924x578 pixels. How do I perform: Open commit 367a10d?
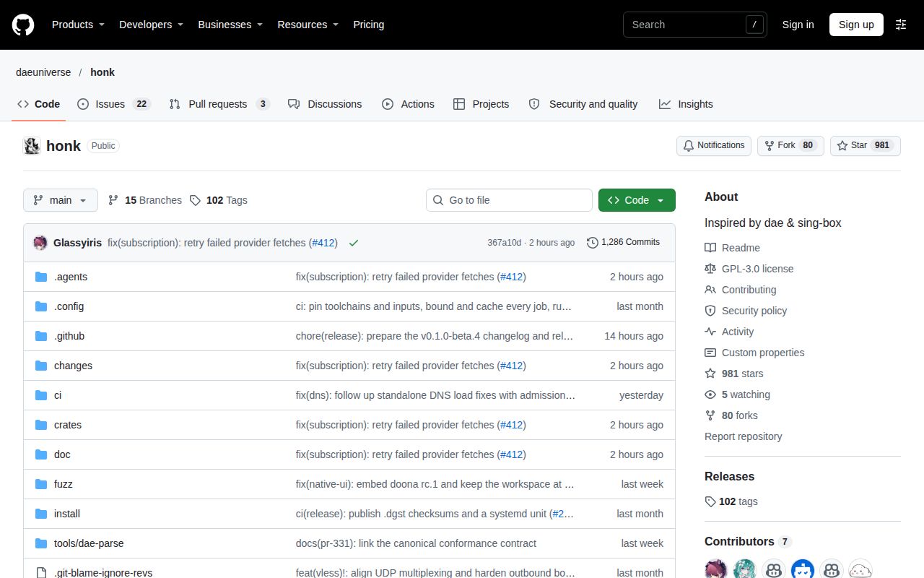click(504, 243)
